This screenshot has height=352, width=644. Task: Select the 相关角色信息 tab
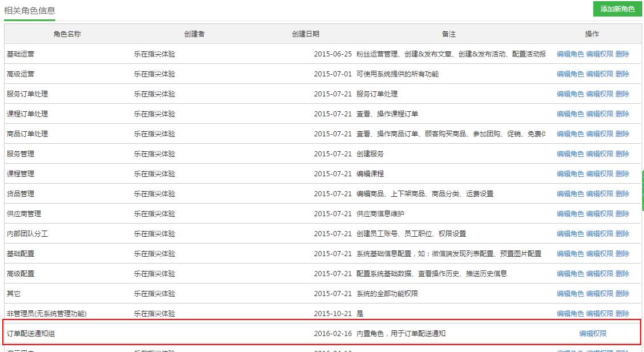[x=30, y=11]
